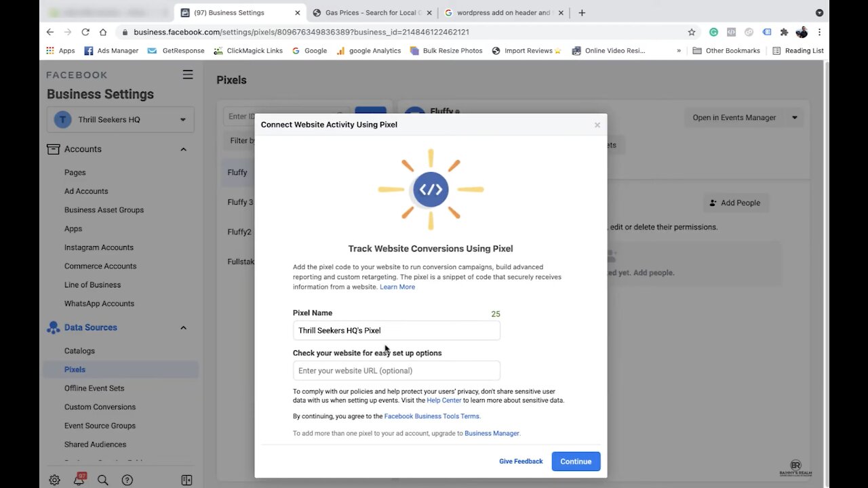Open the Grammarly extension icon
Viewport: 868px width, 488px height.
click(713, 32)
